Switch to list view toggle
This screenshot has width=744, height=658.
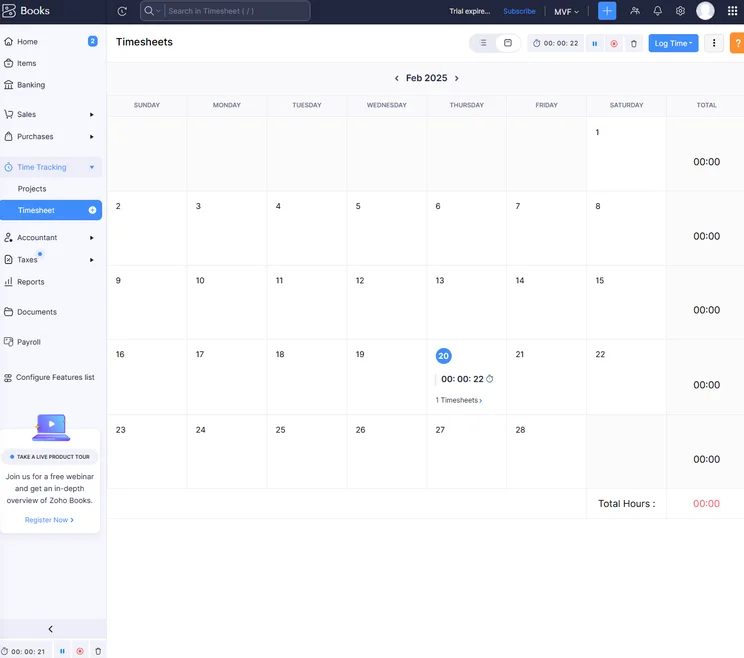tap(483, 43)
